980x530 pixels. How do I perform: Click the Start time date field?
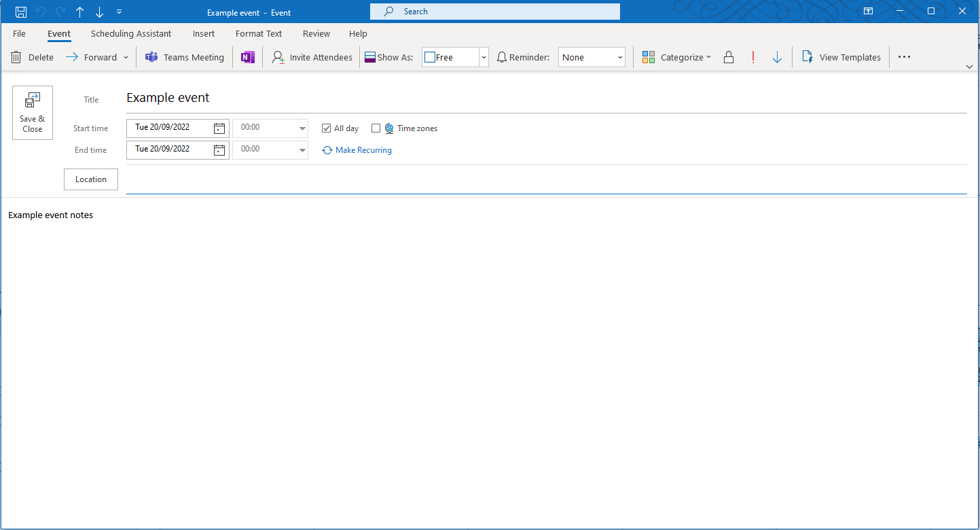[169, 128]
